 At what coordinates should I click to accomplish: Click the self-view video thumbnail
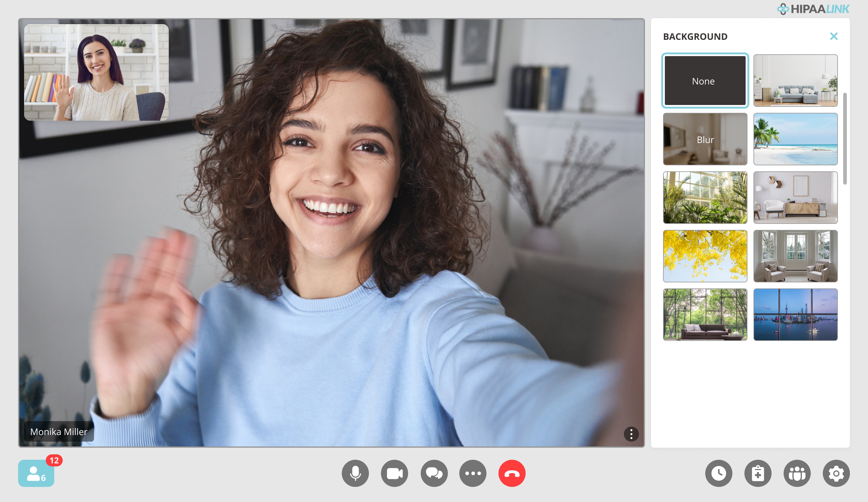(x=96, y=72)
